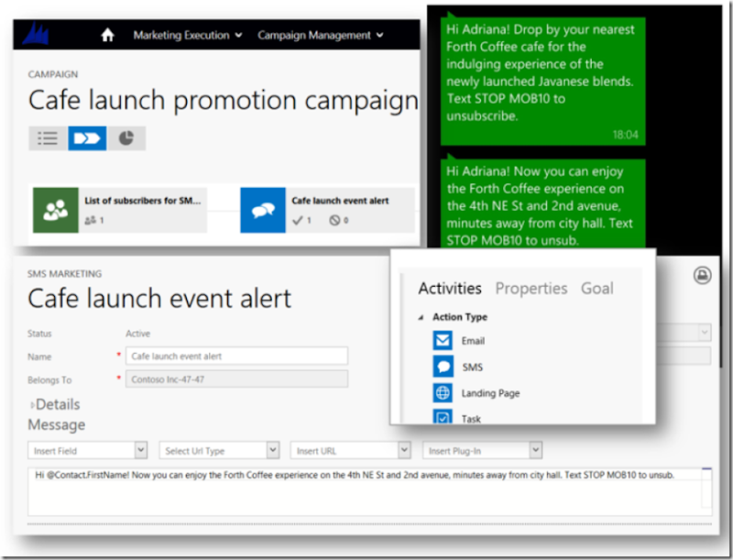Open campaign pie chart performance view
This screenshot has height=560, width=733.
[126, 138]
